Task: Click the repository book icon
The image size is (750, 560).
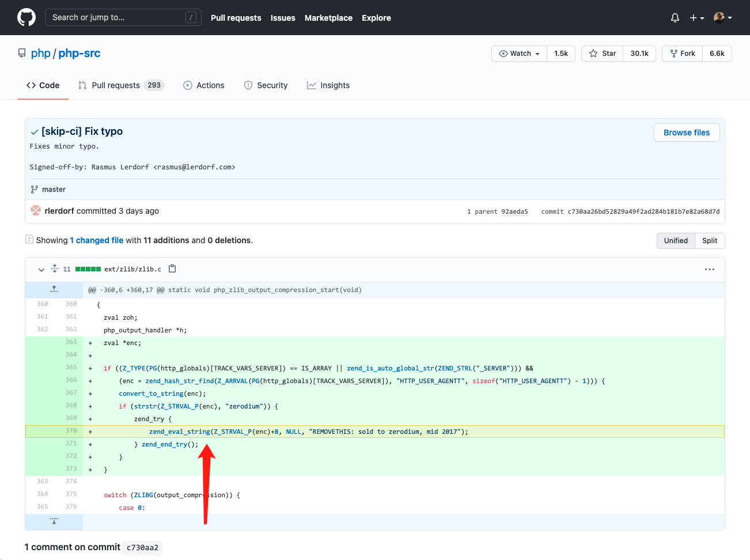Action: tap(22, 53)
